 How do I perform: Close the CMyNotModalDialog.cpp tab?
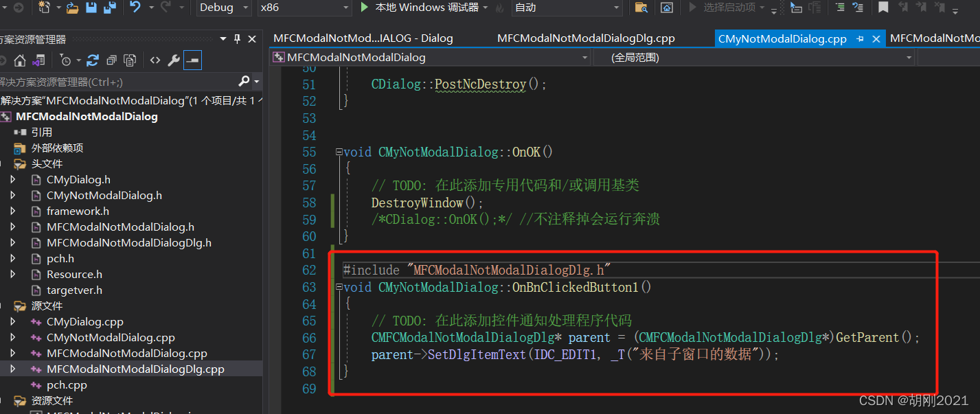point(875,39)
